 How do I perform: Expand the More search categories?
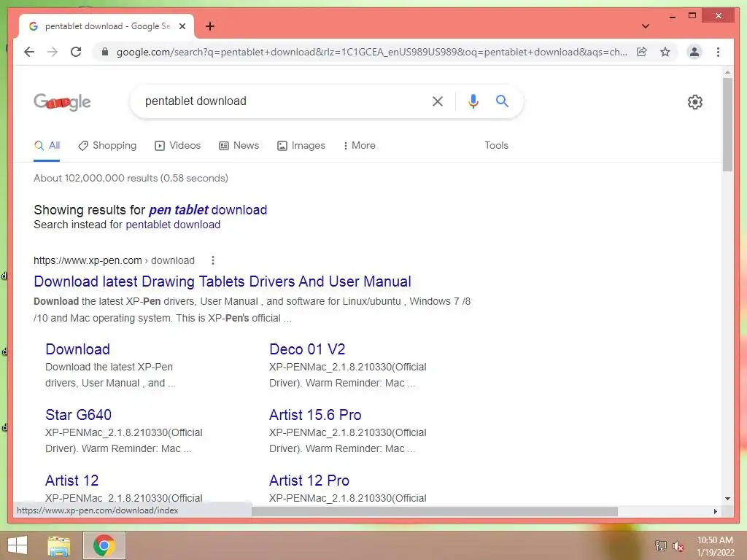(x=359, y=146)
